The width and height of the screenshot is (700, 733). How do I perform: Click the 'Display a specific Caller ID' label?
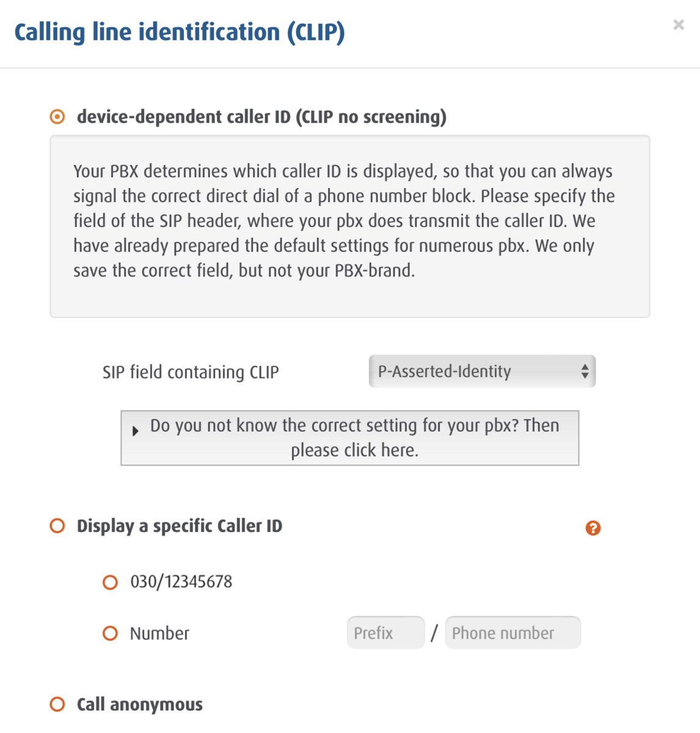180,526
